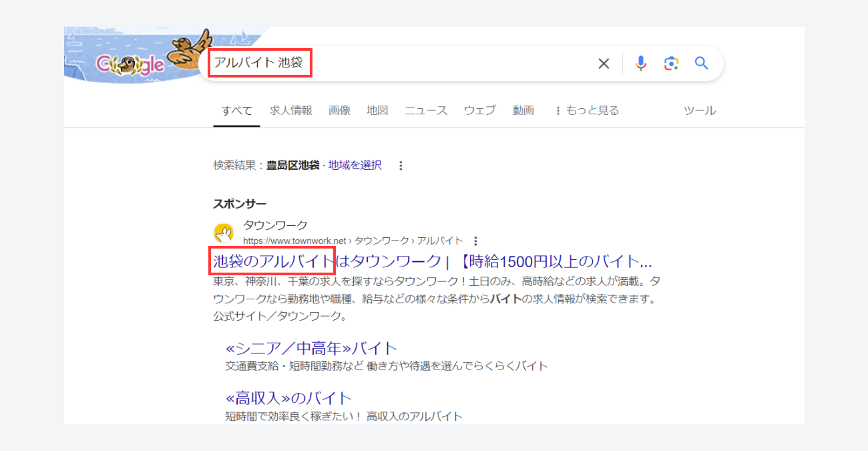
Task: Click the スポンサー label
Action: [x=240, y=204]
